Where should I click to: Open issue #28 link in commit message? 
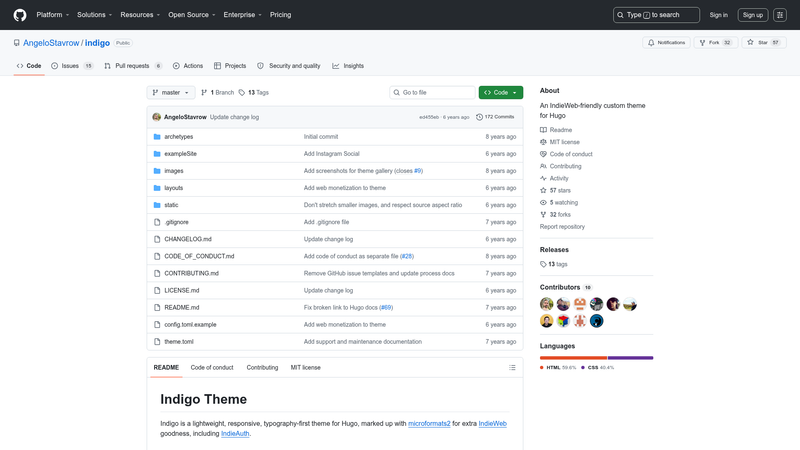point(407,256)
